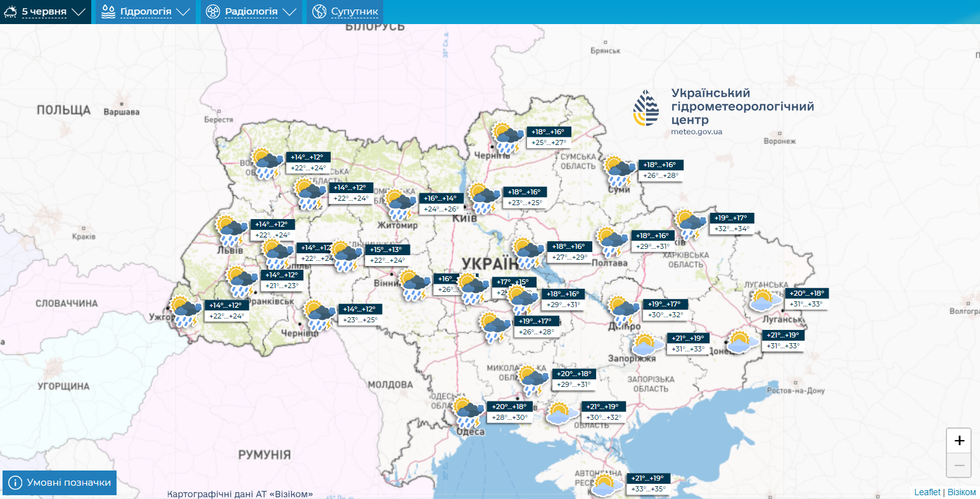This screenshot has width=980, height=499.
Task: Click the Радіологія radiation symbol icon
Action: 212,11
